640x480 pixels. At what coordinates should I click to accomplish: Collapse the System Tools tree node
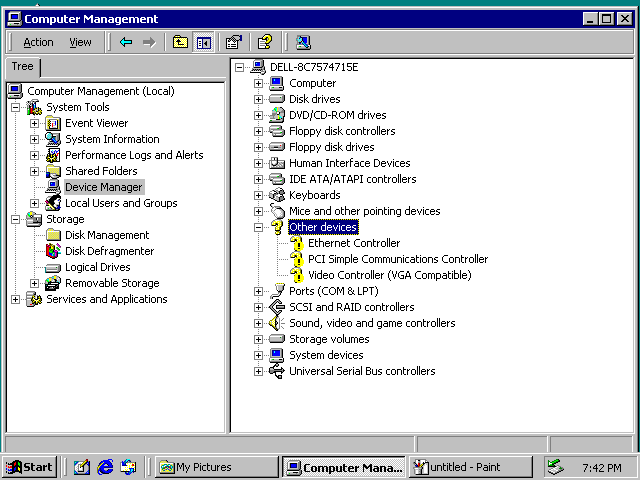tap(16, 107)
